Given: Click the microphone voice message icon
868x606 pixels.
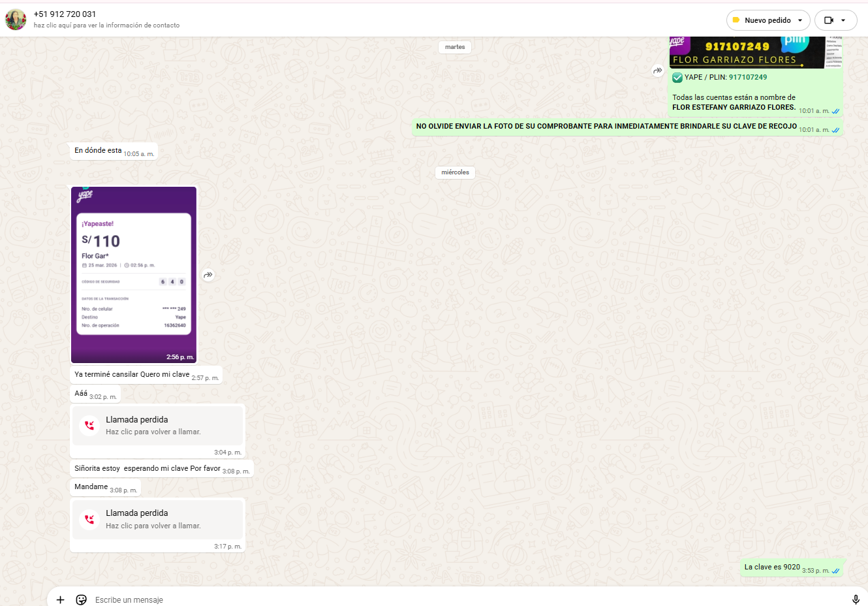Looking at the screenshot, I should pos(856,599).
